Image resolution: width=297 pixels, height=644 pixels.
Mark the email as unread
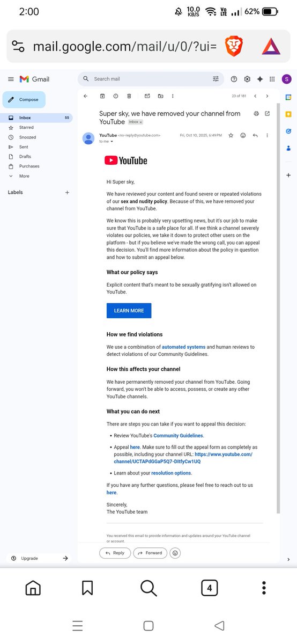(147, 96)
